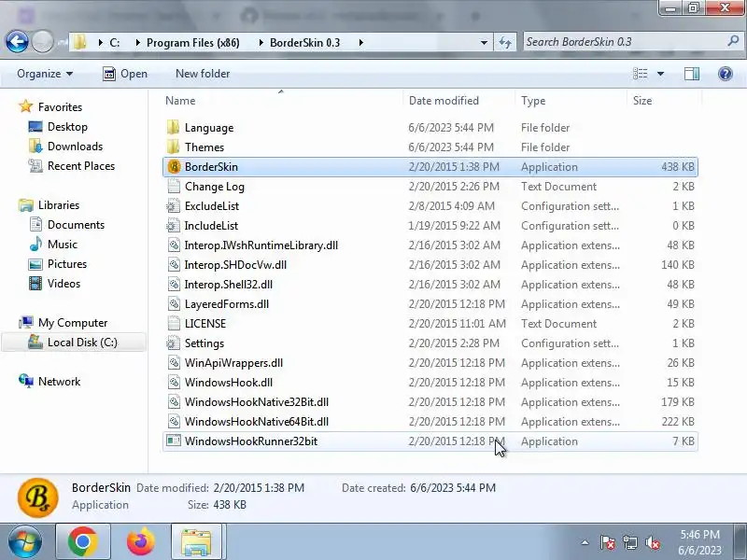Open the Organize dropdown menu
The image size is (747, 560).
point(45,74)
